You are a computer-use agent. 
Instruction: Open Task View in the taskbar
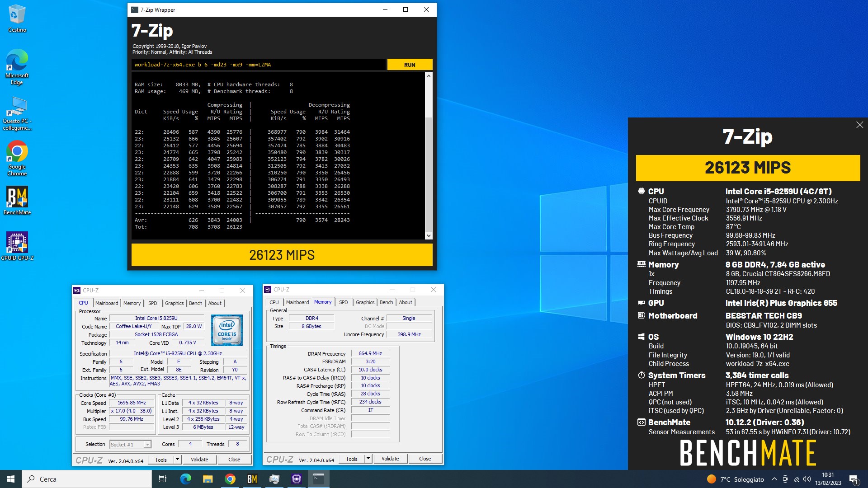[163, 479]
